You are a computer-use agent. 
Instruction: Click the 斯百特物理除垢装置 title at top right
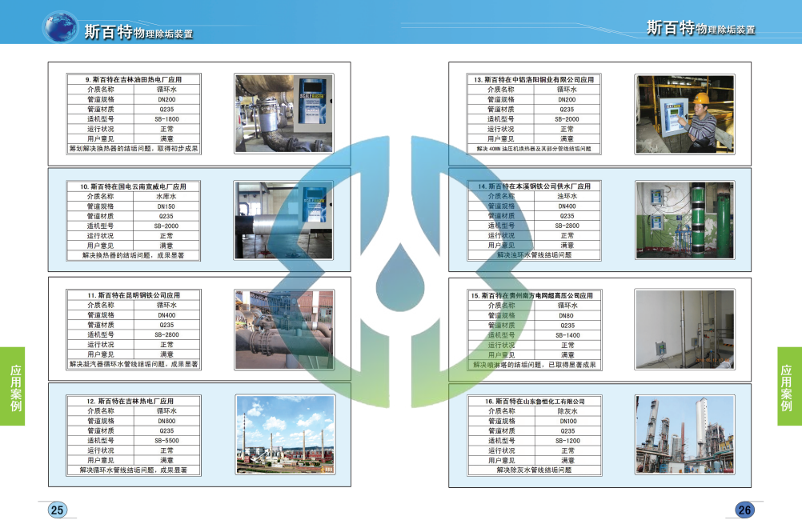click(700, 27)
